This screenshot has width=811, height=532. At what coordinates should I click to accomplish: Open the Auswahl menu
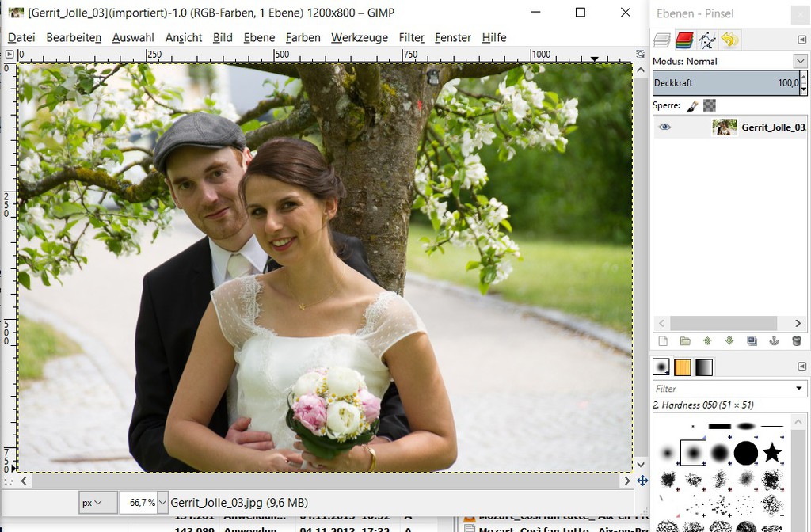point(133,38)
